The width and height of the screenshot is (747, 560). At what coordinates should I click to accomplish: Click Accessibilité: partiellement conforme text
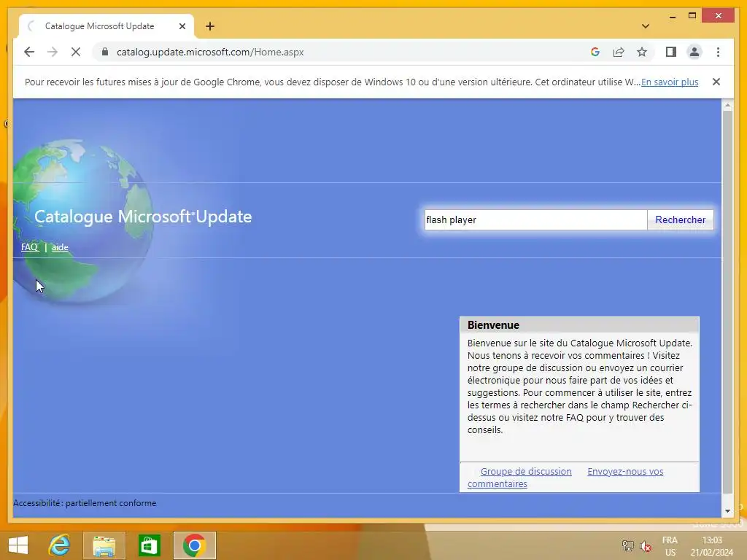[85, 503]
